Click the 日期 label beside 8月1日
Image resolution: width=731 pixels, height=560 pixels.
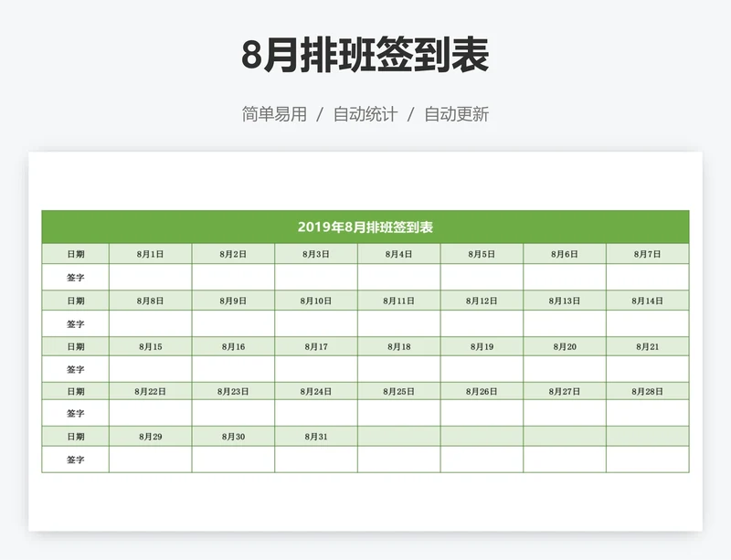click(x=76, y=254)
